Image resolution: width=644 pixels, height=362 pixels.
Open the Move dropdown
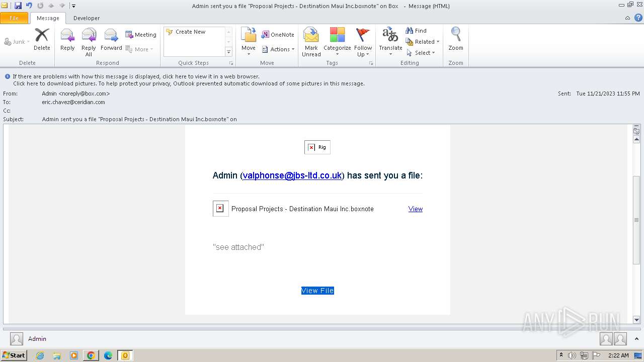pos(249,42)
